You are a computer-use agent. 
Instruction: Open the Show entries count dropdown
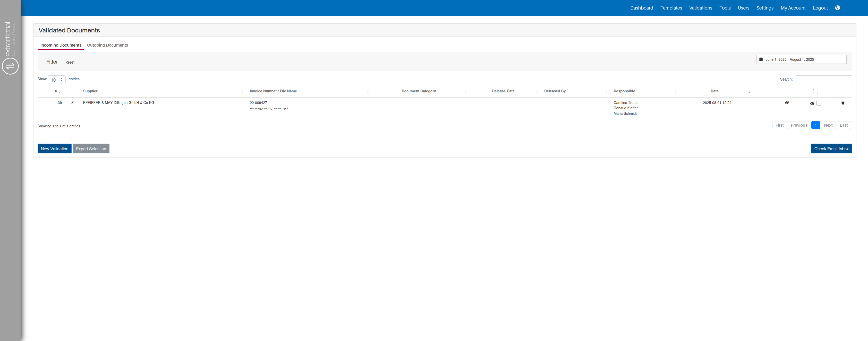point(57,80)
